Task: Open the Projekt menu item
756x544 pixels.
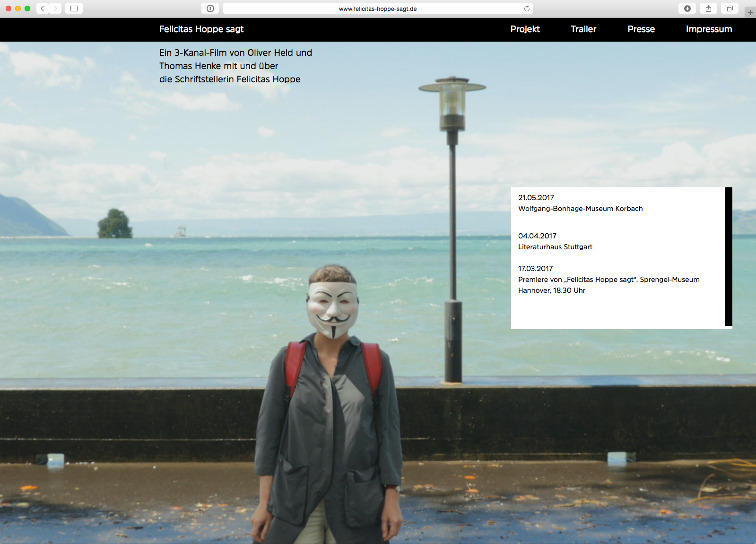Action: click(x=525, y=29)
